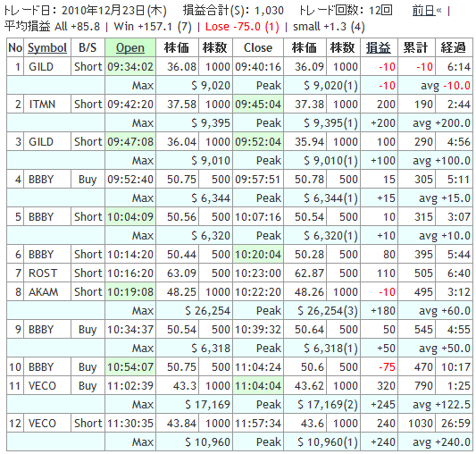Image resolution: width=476 pixels, height=454 pixels.
Task: Click close time 09:52:04 cell
Action: [258, 142]
